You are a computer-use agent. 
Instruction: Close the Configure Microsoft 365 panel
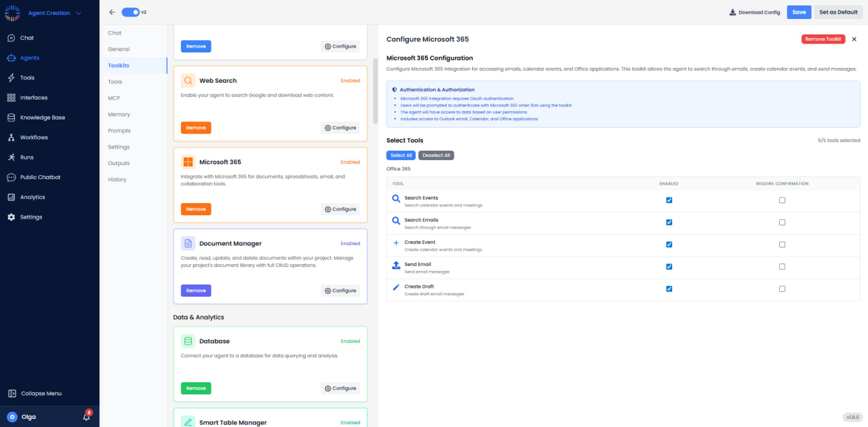coord(854,39)
